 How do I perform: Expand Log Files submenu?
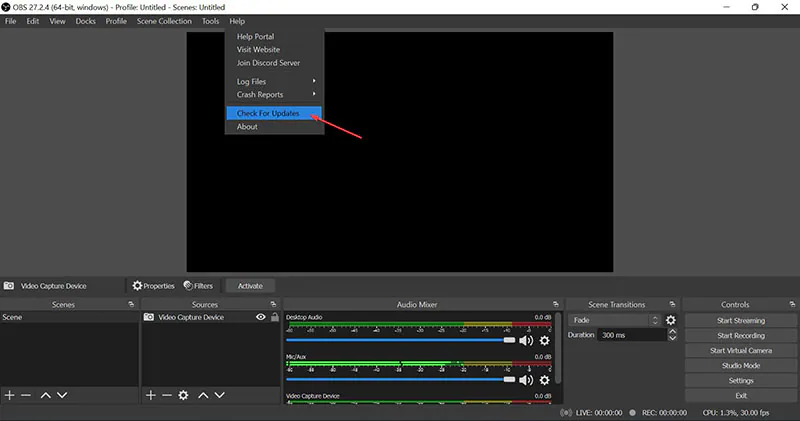274,81
